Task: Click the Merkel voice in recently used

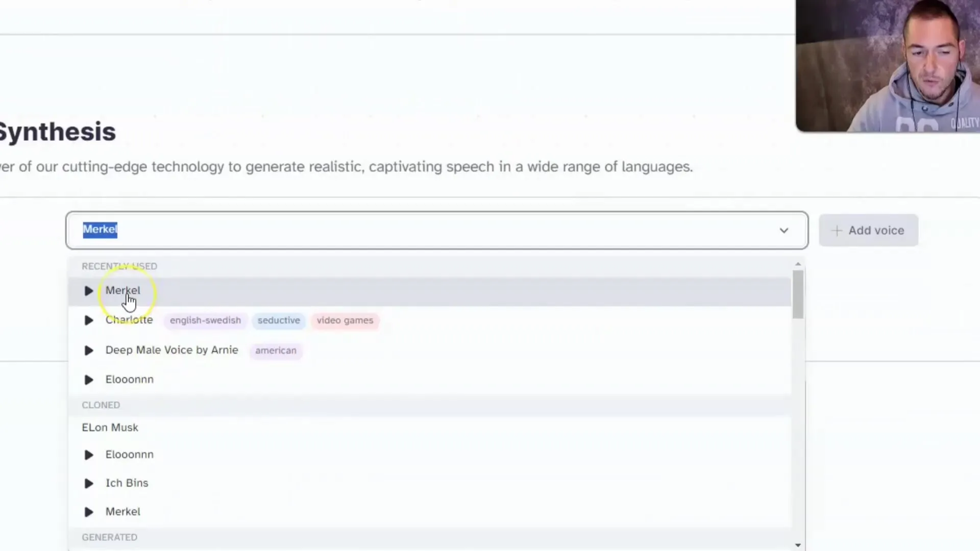Action: coord(123,290)
